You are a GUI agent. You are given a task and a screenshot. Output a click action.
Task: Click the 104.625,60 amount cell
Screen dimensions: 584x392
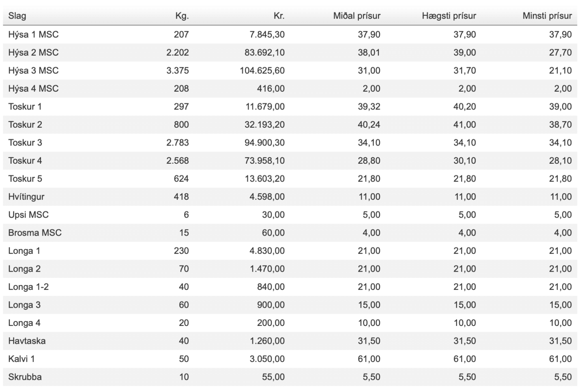262,71
